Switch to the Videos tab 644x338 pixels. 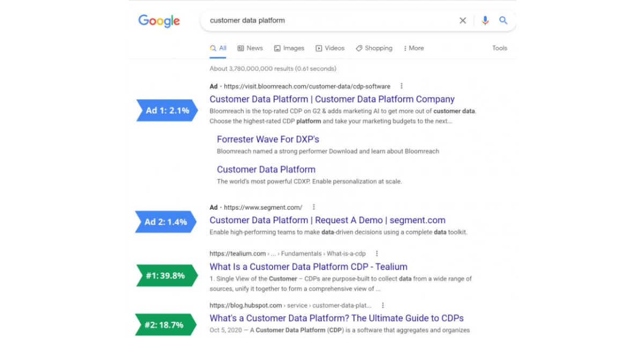pos(330,48)
